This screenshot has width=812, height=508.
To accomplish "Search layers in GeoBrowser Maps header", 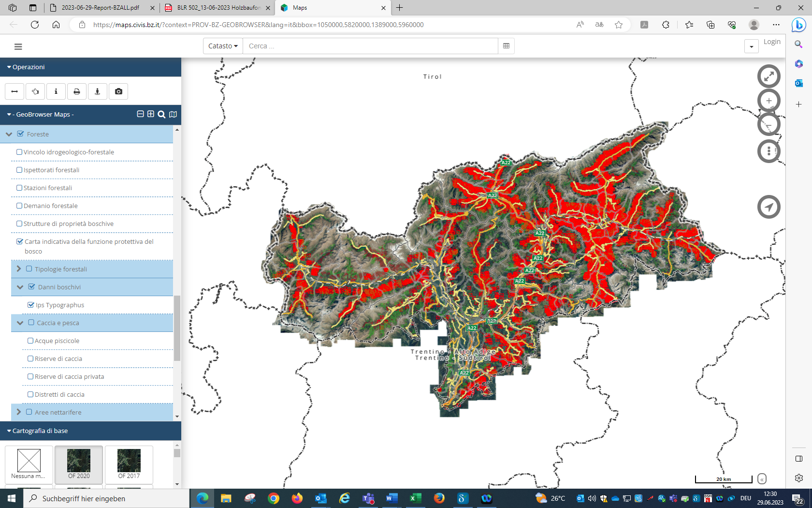I will pyautogui.click(x=161, y=115).
